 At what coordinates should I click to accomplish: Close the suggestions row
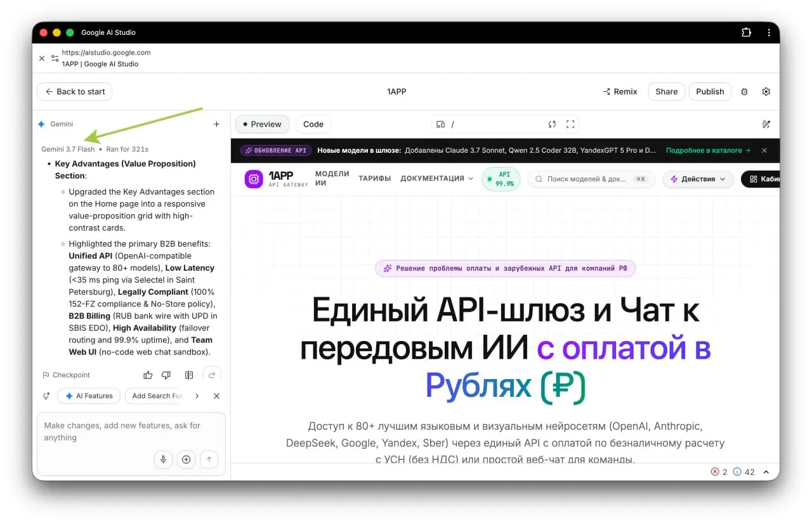click(x=216, y=396)
